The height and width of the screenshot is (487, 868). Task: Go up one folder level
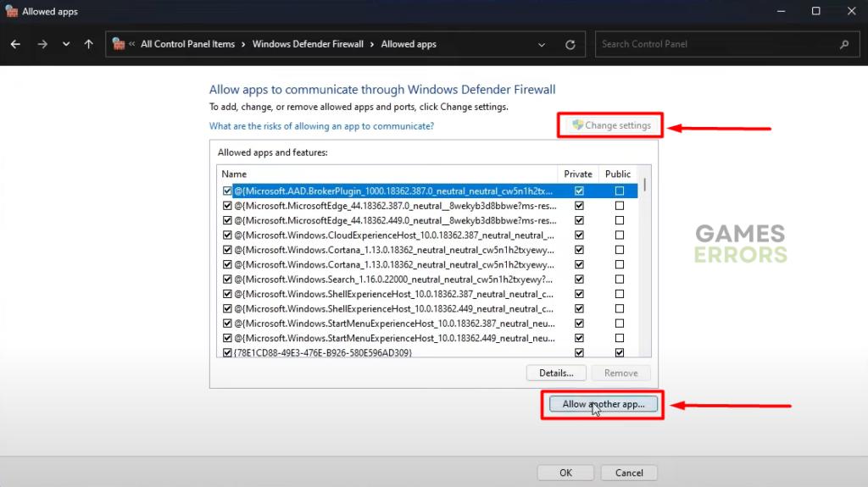pyautogui.click(x=89, y=44)
